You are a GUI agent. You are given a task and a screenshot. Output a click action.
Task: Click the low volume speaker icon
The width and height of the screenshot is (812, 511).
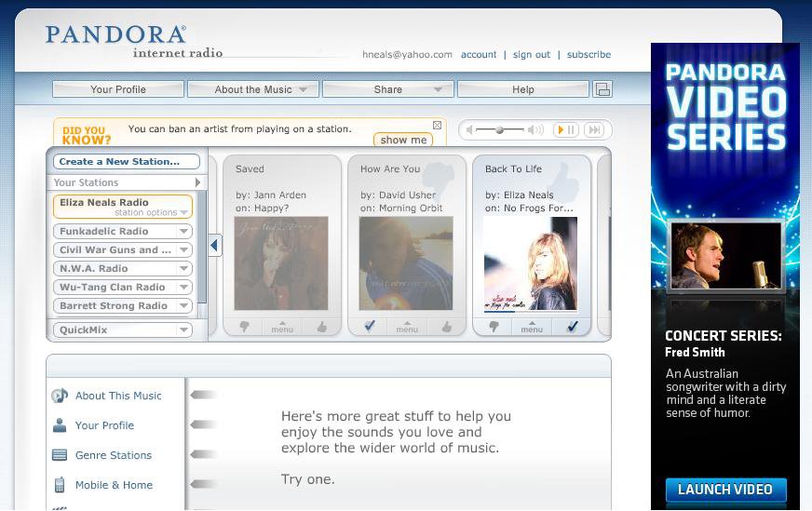469,130
